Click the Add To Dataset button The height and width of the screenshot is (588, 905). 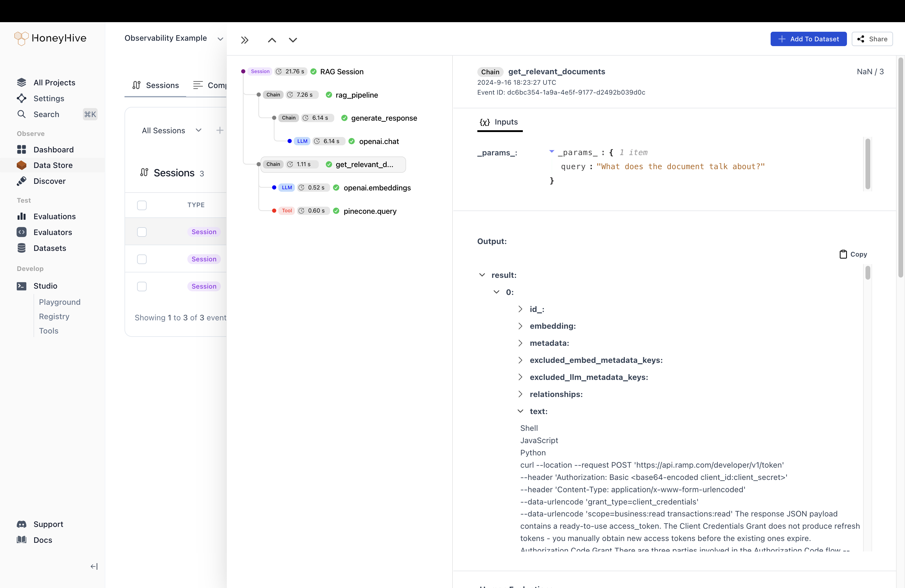(808, 39)
